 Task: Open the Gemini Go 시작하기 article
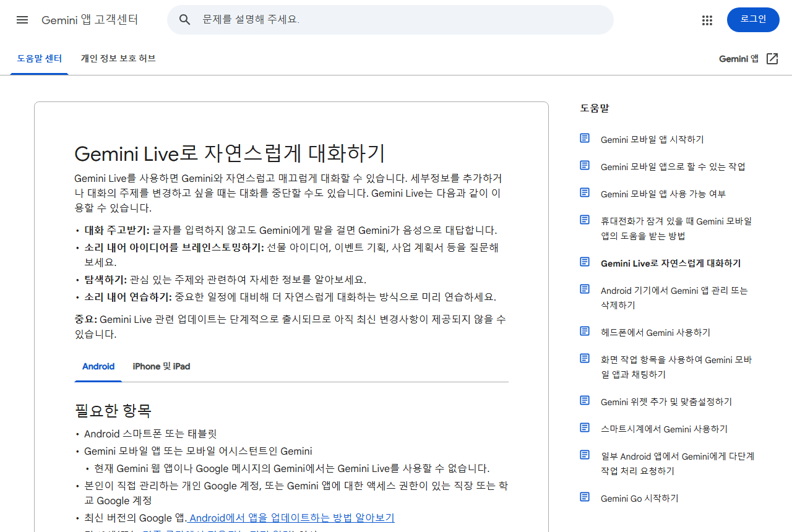(640, 499)
